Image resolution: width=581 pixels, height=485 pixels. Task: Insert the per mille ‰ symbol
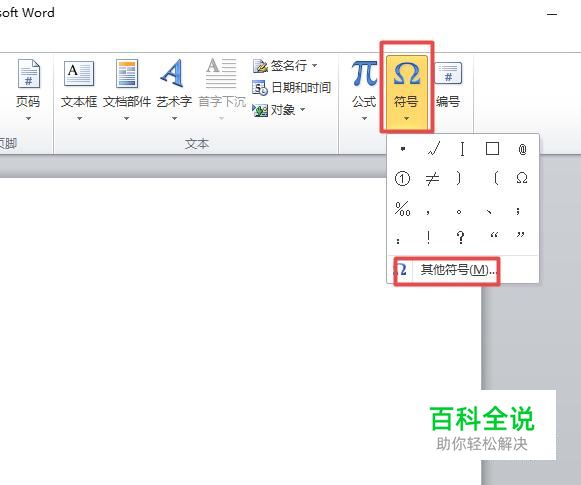coord(402,209)
